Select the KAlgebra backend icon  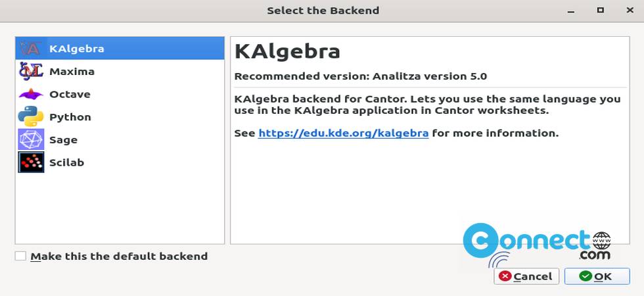[x=30, y=49]
